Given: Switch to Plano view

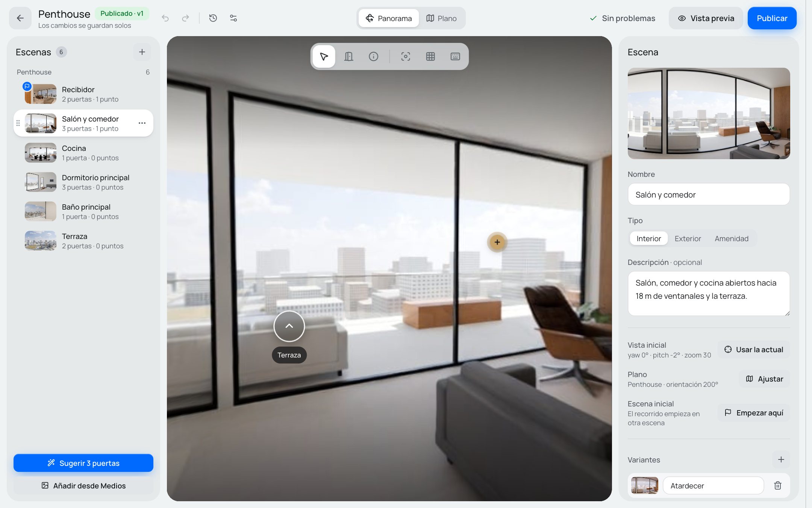Looking at the screenshot, I should [441, 18].
